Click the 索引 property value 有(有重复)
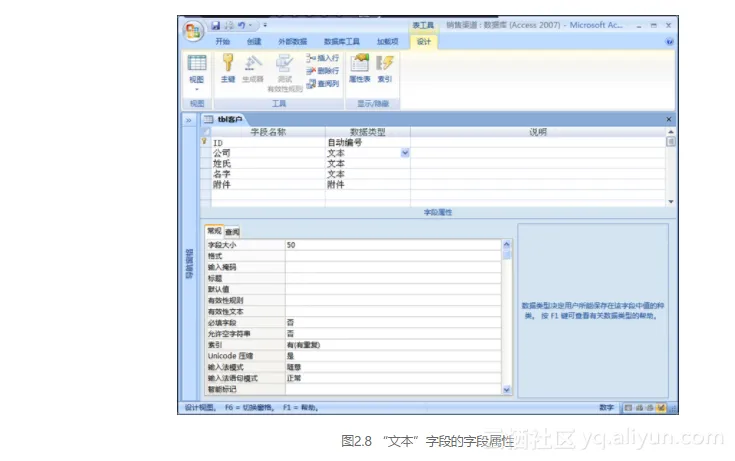Viewport: 735px width, 461px height. click(393, 345)
